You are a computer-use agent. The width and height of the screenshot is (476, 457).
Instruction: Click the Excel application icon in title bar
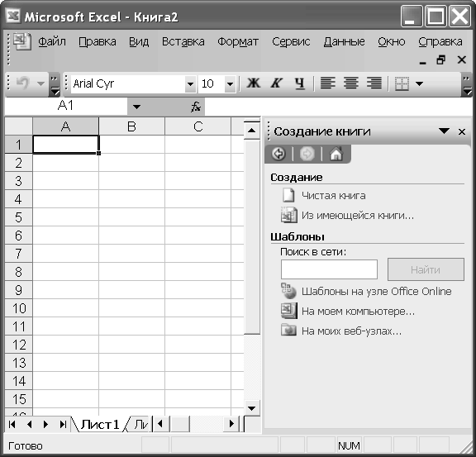13,16
